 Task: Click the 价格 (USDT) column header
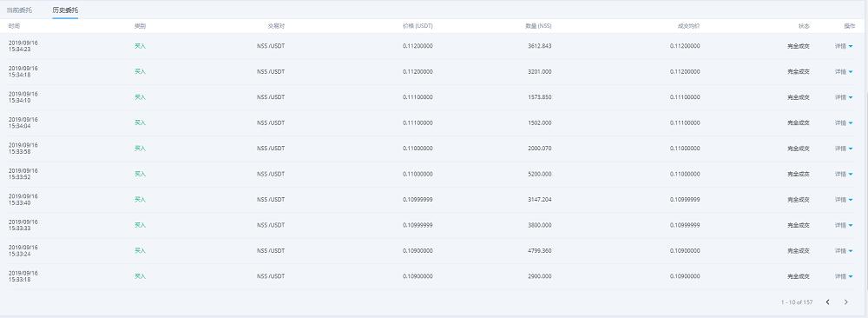(418, 26)
